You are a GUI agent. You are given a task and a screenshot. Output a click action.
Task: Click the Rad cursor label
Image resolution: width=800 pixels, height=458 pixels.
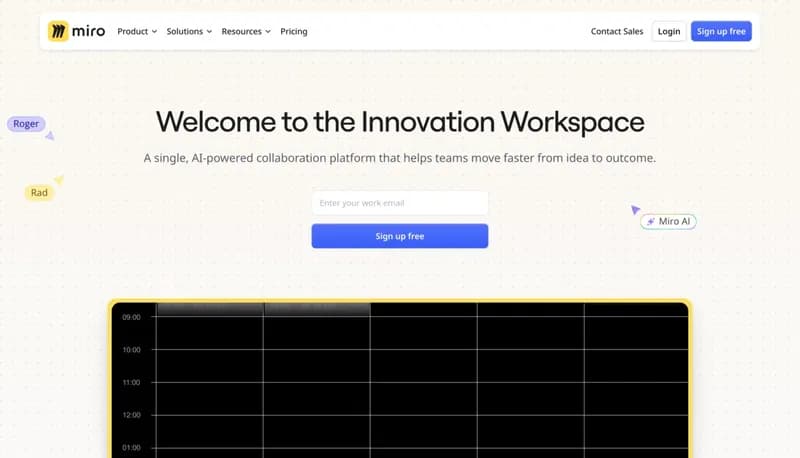point(39,193)
